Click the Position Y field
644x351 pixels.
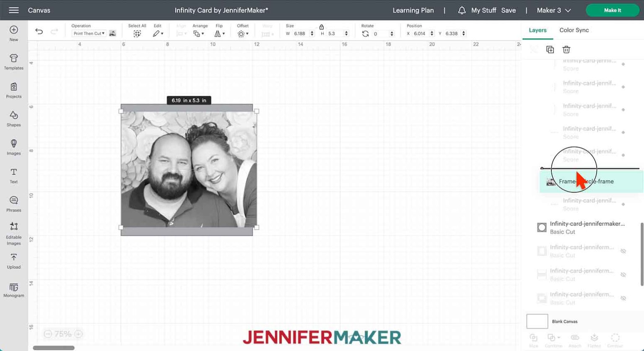452,34
